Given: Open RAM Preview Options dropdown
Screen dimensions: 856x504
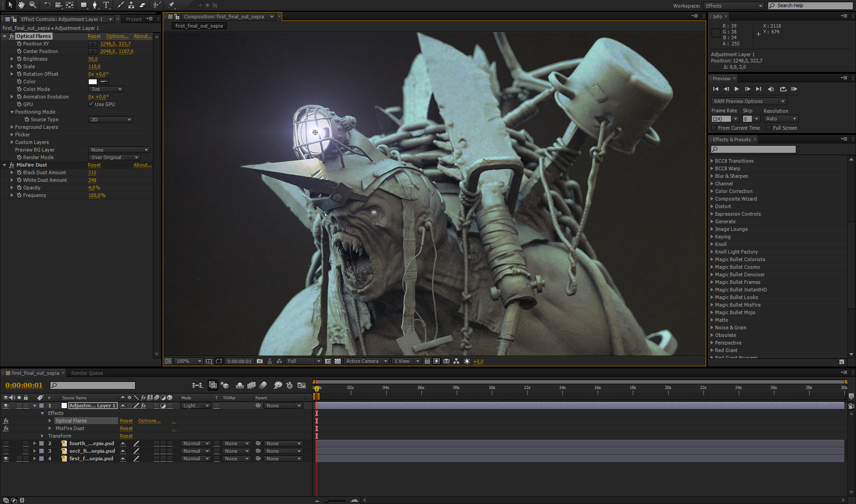Looking at the screenshot, I should pos(749,101).
